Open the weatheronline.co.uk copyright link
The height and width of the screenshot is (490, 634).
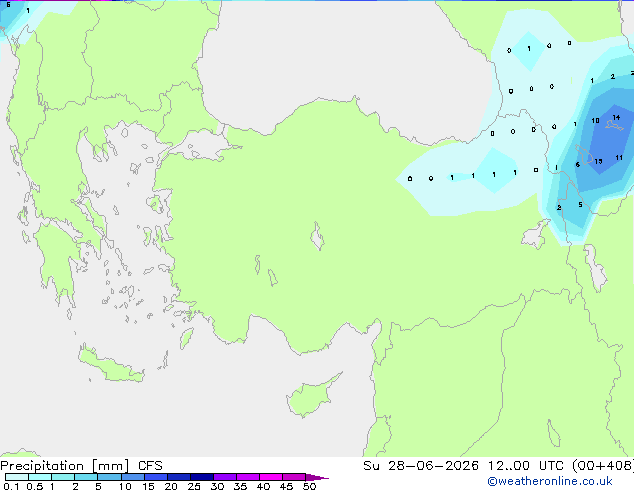(550, 481)
